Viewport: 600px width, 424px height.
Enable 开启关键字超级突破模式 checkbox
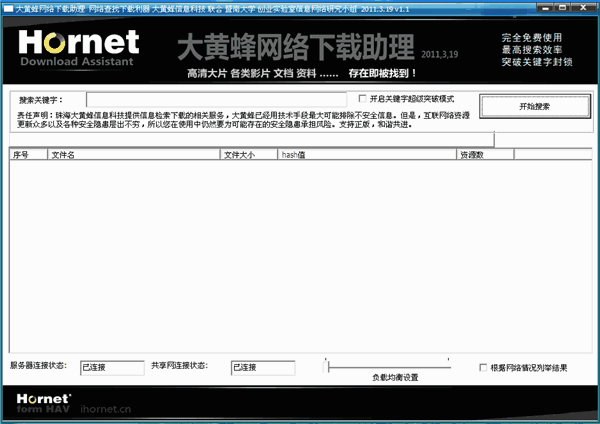pyautogui.click(x=362, y=99)
